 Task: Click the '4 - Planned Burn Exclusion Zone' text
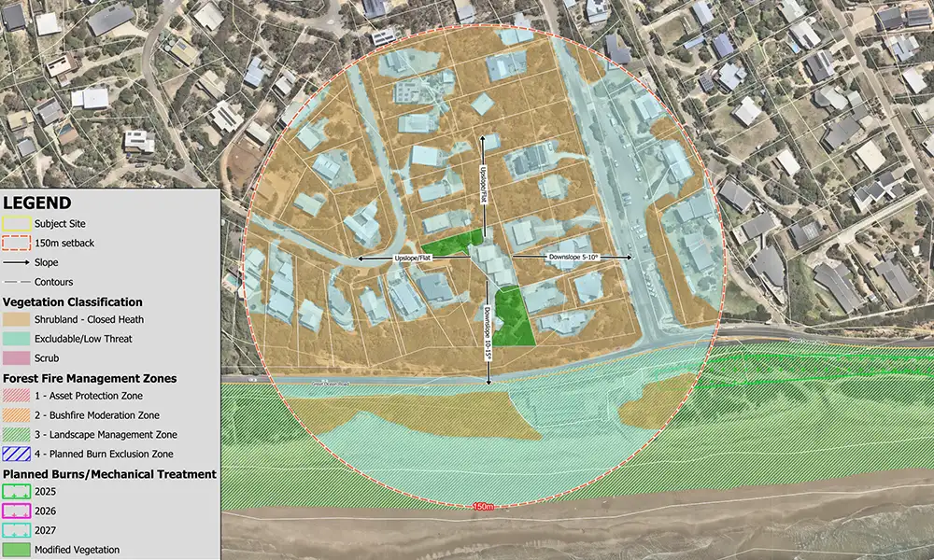tap(105, 455)
